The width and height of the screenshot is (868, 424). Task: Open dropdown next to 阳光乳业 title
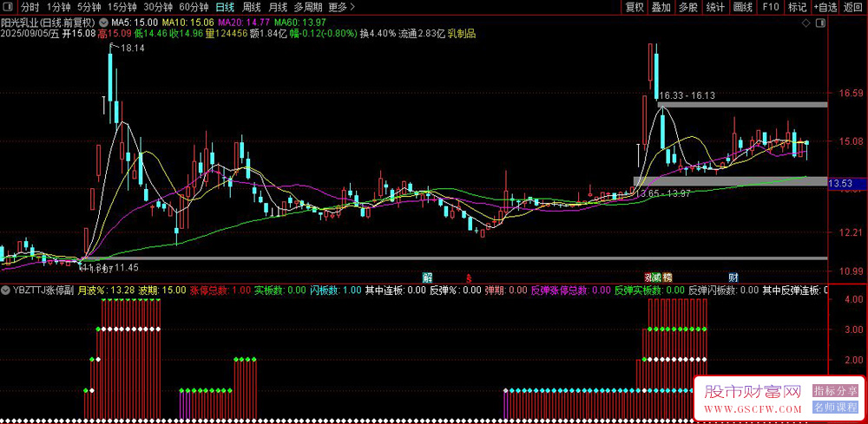pyautogui.click(x=102, y=23)
